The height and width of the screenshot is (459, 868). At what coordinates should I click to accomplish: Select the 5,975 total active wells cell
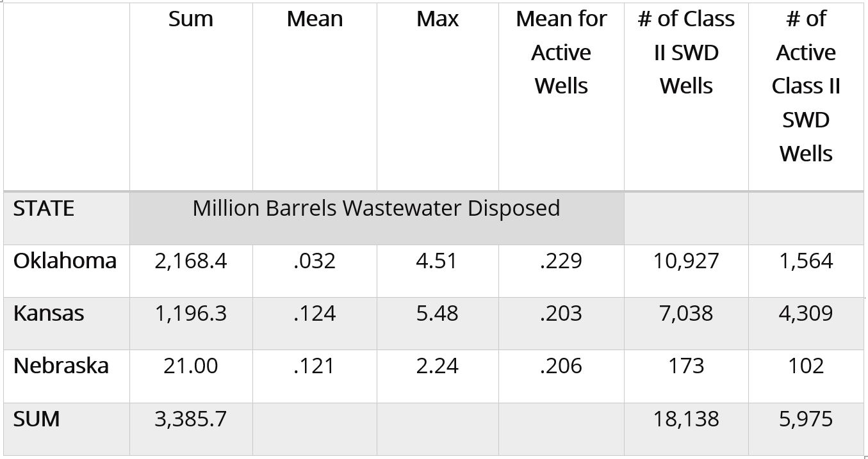point(806,419)
